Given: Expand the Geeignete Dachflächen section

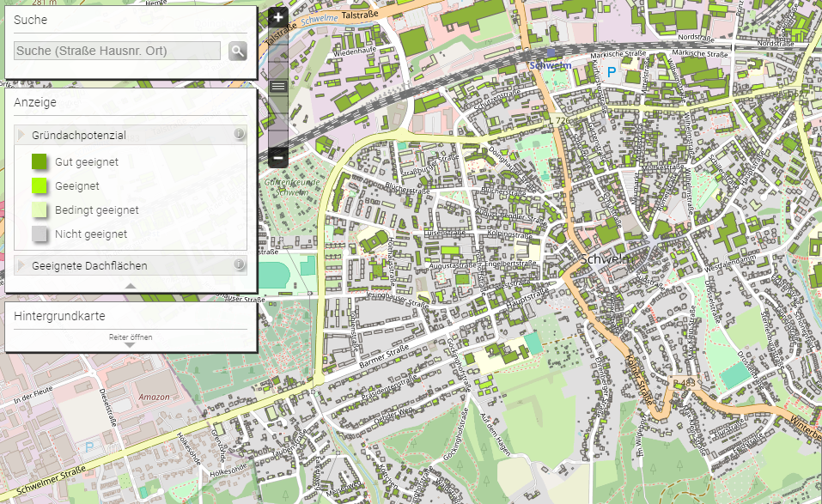Looking at the screenshot, I should [x=22, y=266].
